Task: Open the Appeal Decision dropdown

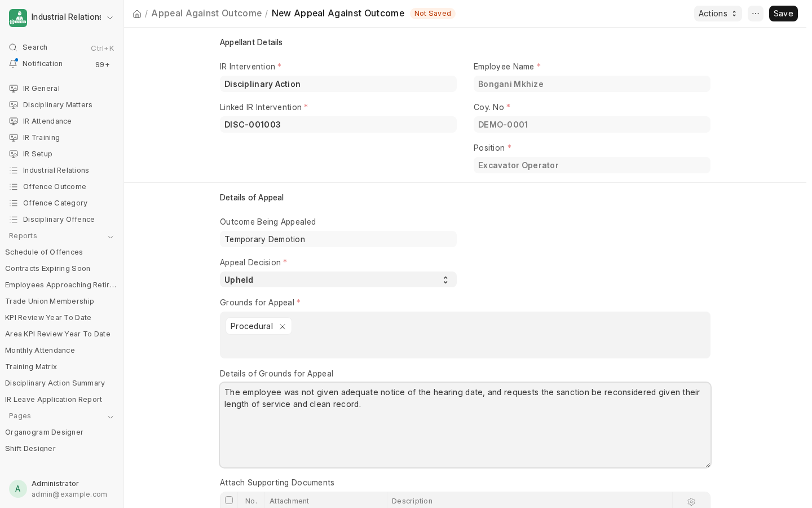Action: 338,279
